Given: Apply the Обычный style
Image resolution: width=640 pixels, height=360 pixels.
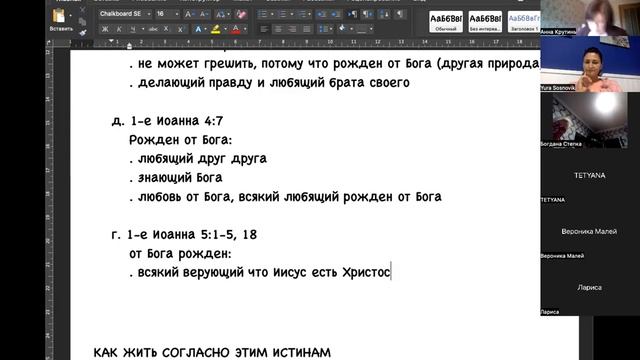Looking at the screenshot, I should [446, 22].
